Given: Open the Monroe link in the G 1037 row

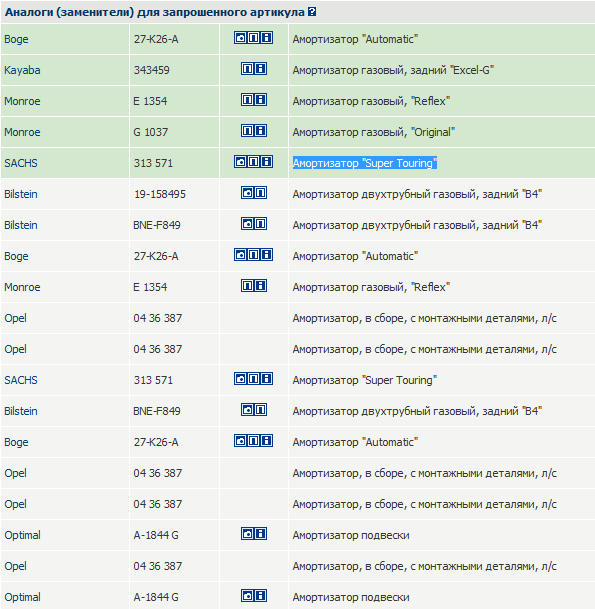Looking at the screenshot, I should [x=22, y=132].
